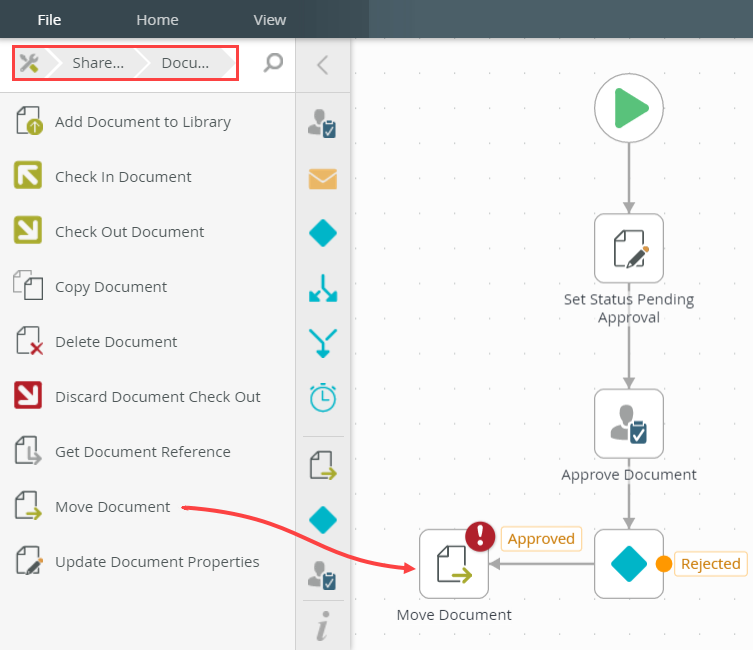This screenshot has width=753, height=650.
Task: Select the Check Out Document label
Action: click(129, 232)
